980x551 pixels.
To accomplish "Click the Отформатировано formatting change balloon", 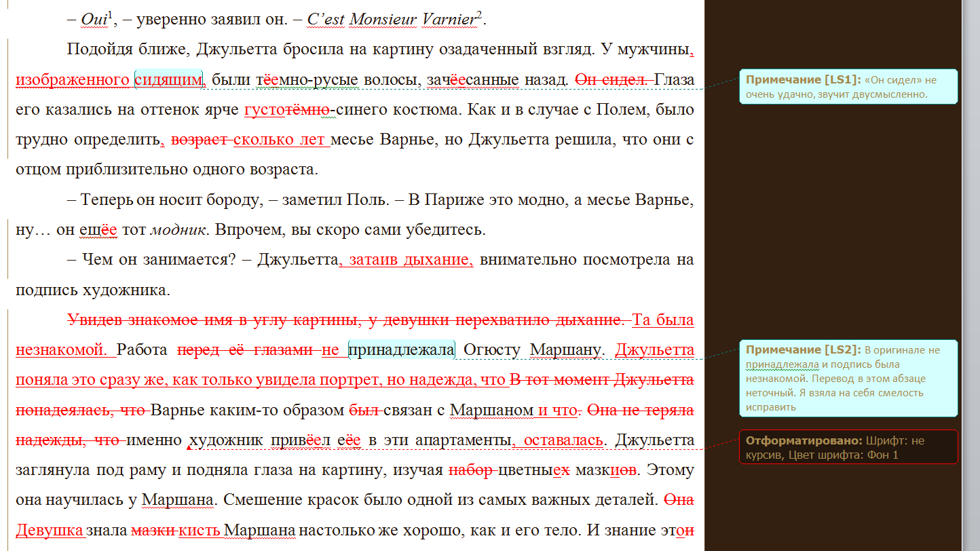I will [848, 446].
